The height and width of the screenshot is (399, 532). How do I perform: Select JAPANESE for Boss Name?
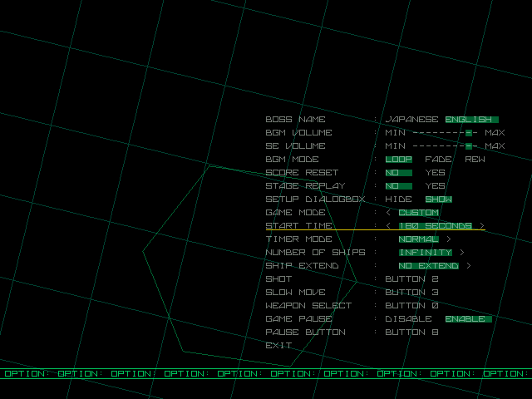pyautogui.click(x=411, y=120)
